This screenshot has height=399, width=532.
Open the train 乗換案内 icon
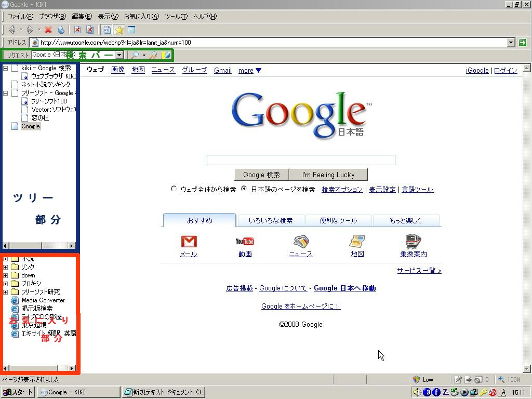click(x=413, y=242)
